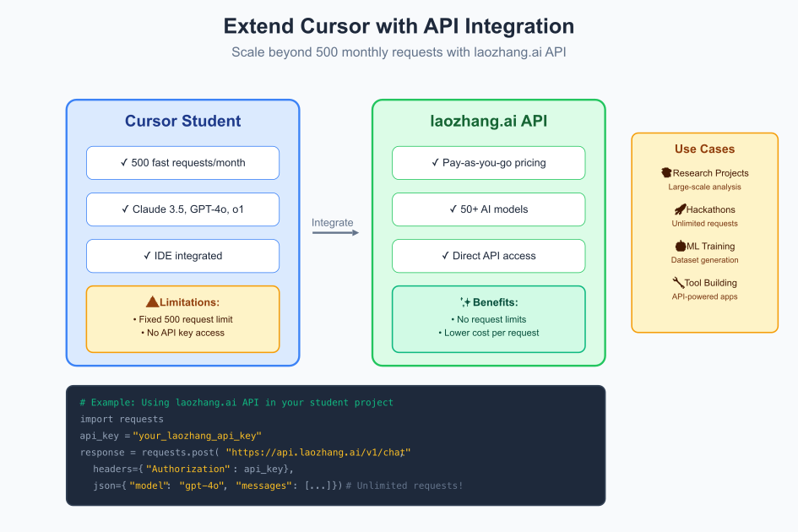Click the Dataset generation caption

(705, 260)
